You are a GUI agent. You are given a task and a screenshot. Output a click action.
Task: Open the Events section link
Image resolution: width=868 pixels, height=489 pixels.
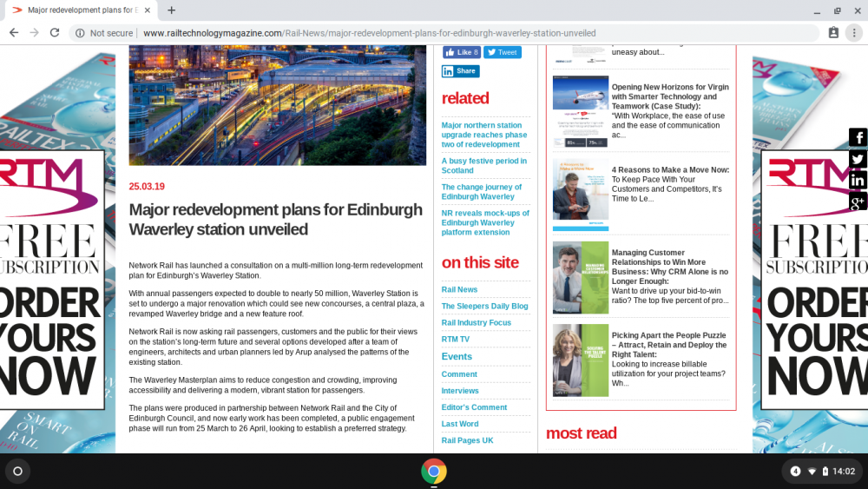[x=457, y=356]
